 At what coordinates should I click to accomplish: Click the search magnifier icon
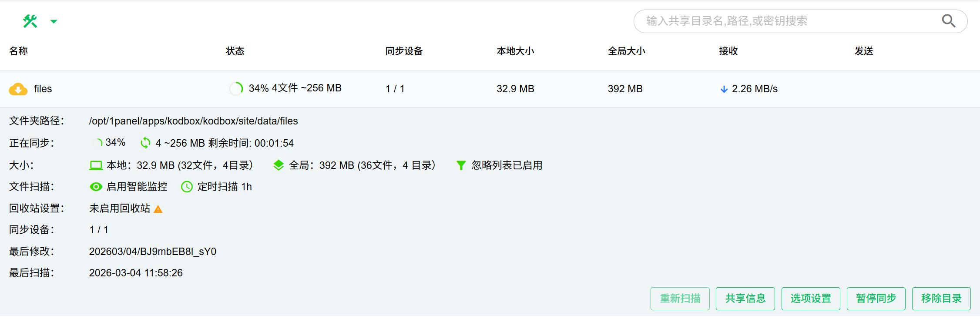coord(948,21)
